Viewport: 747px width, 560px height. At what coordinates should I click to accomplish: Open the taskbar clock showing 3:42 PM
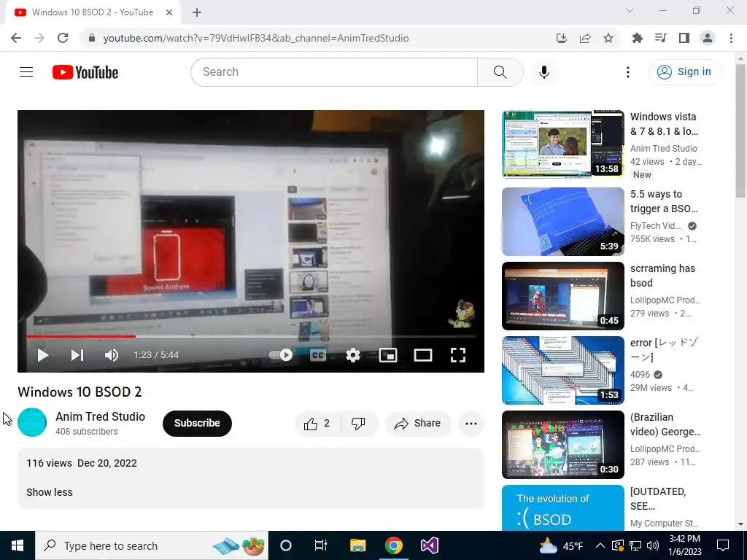click(685, 545)
